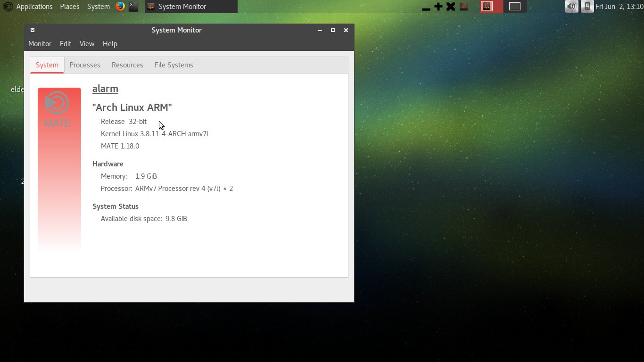
Task: Click the disk space value "9.8 GiB"
Action: coord(176,219)
